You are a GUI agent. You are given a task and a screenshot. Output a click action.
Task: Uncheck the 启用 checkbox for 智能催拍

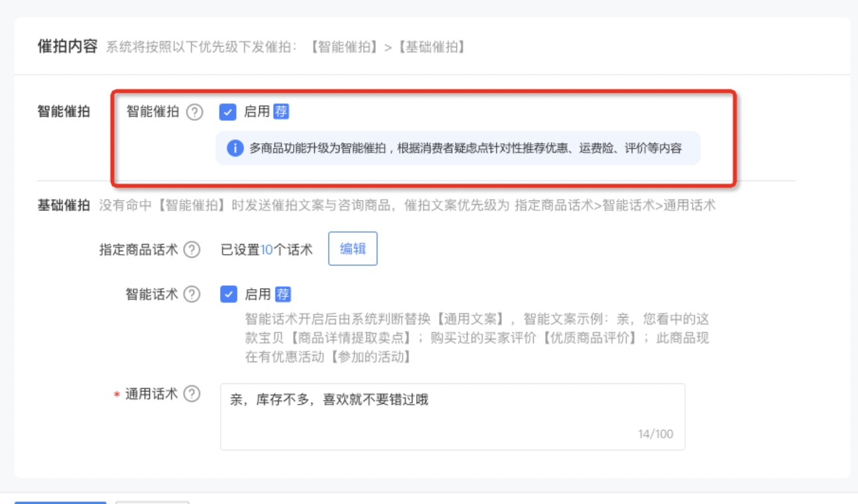click(x=227, y=112)
